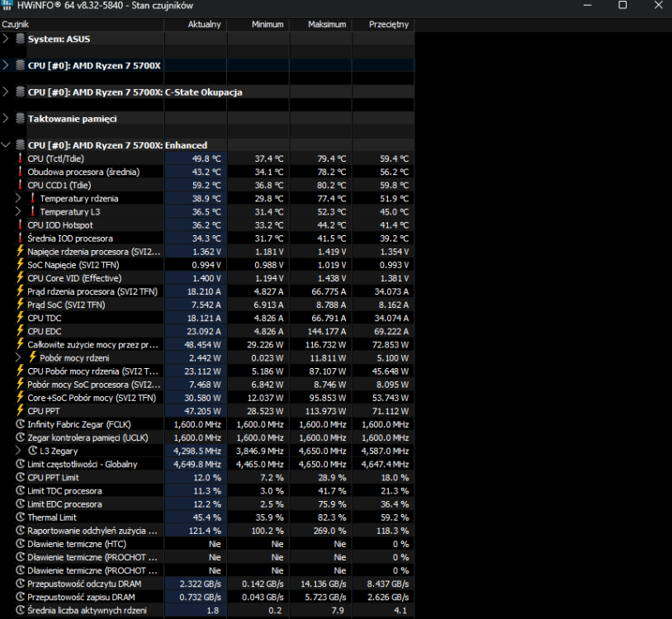Click the Przeciętny column header
The width and height of the screenshot is (672, 619).
tap(383, 25)
